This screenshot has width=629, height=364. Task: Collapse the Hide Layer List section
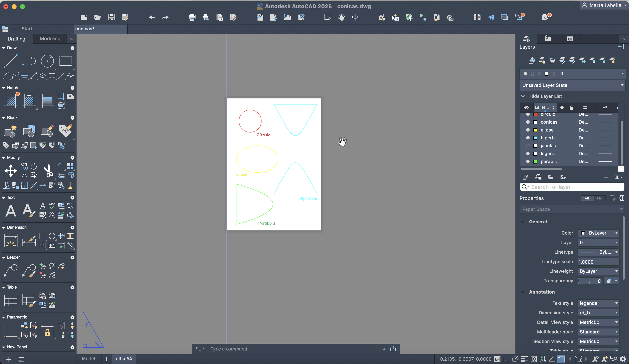[x=523, y=96]
